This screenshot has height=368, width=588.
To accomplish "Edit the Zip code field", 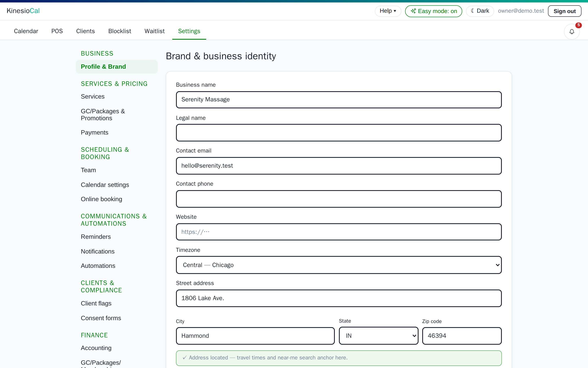I will [462, 336].
